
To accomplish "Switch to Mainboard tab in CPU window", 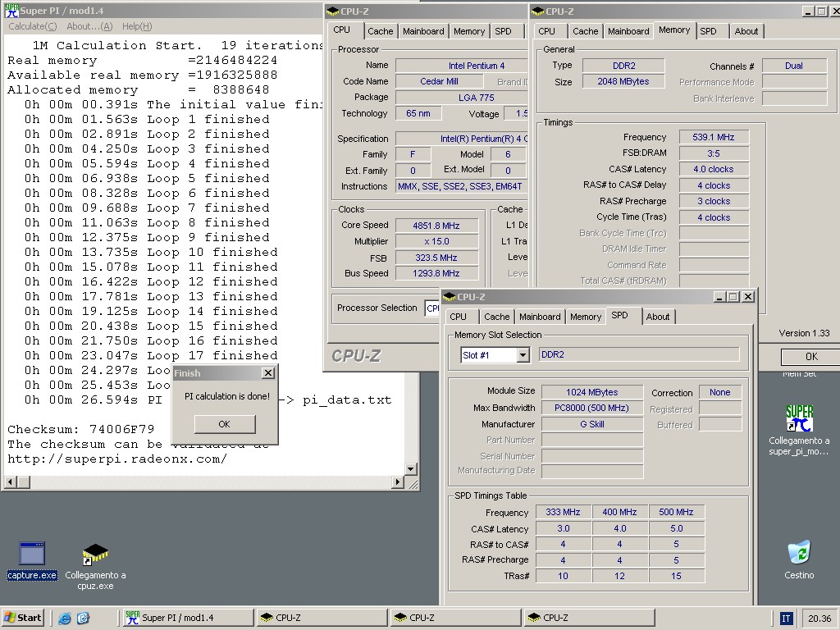I will 423,31.
